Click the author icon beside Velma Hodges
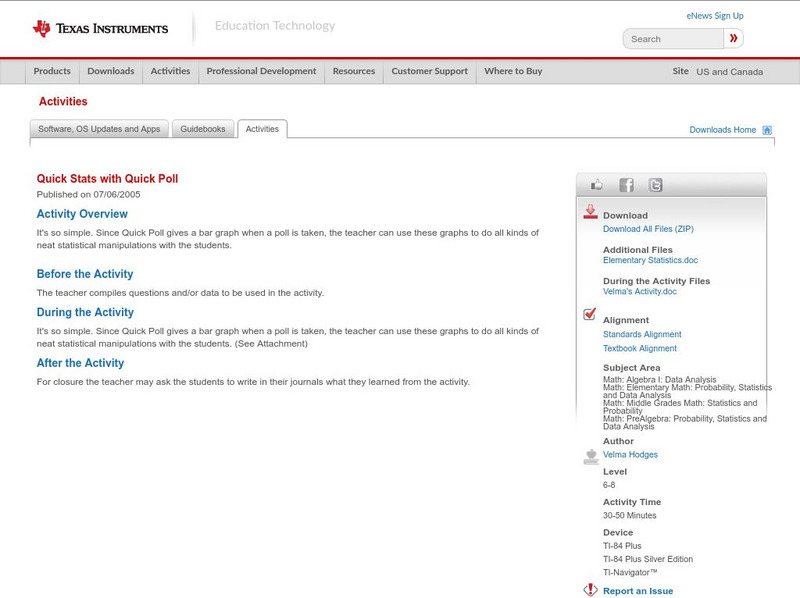Image resolution: width=800 pixels, height=598 pixels. click(x=590, y=453)
